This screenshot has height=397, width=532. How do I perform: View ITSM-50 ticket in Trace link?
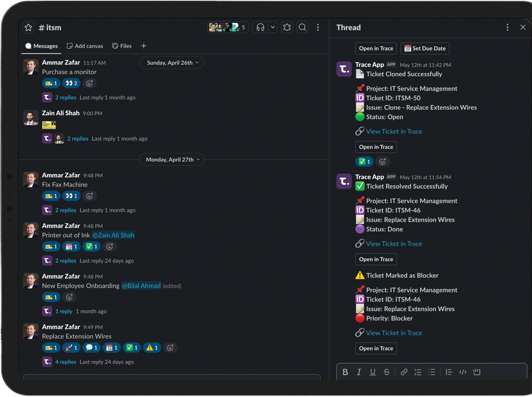tap(394, 131)
